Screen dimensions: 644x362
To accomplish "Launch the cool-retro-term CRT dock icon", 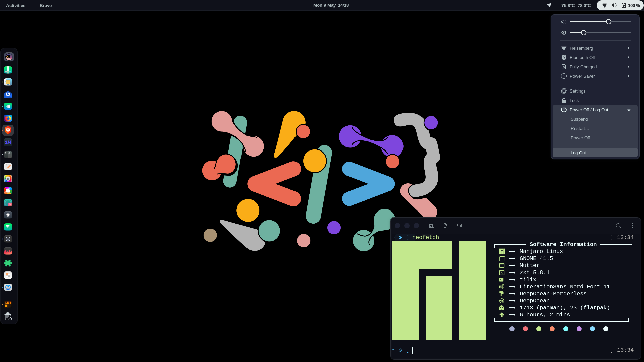I will click(8, 304).
